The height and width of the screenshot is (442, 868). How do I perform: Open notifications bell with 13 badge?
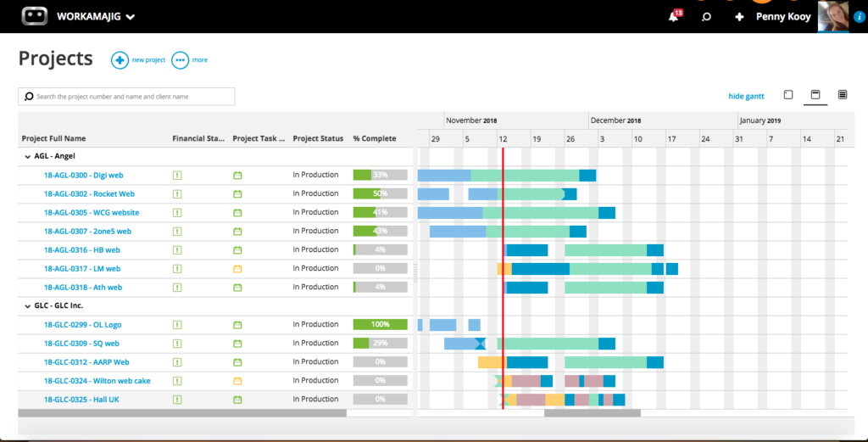click(x=674, y=15)
